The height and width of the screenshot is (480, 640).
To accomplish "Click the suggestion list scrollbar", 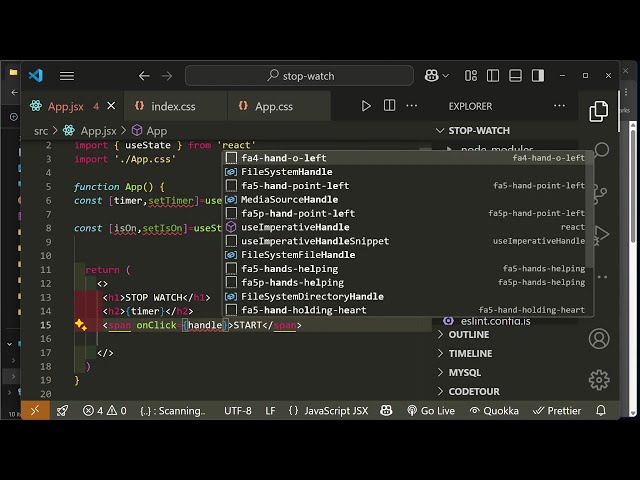I will [589, 209].
